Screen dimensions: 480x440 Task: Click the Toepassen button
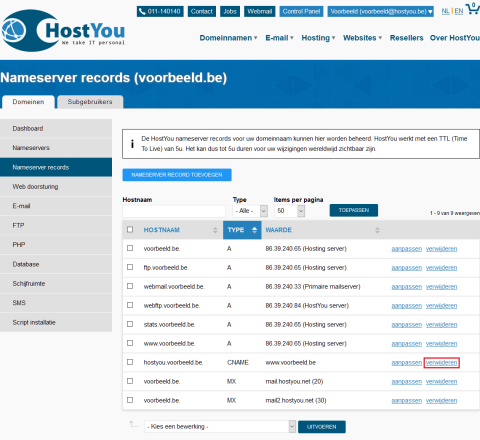[x=354, y=210]
